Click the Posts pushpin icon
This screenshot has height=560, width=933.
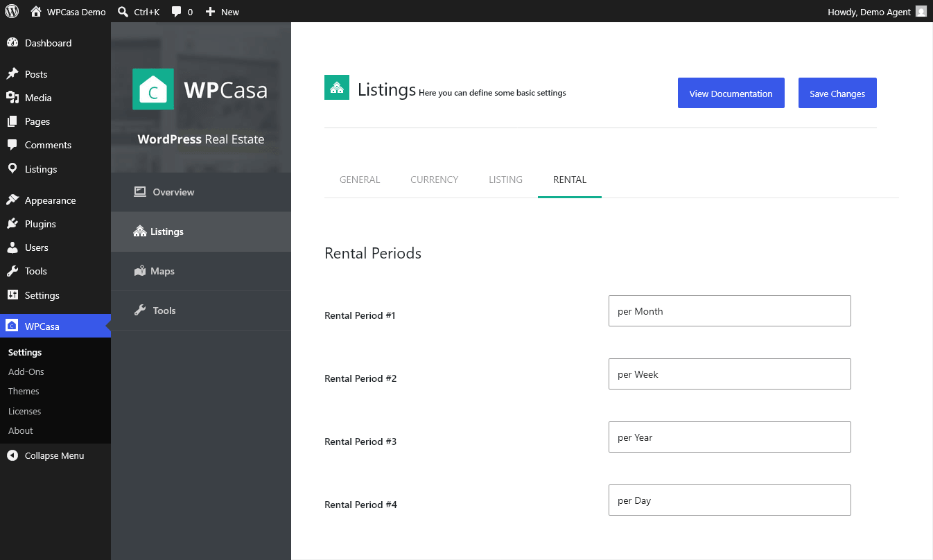click(x=12, y=74)
